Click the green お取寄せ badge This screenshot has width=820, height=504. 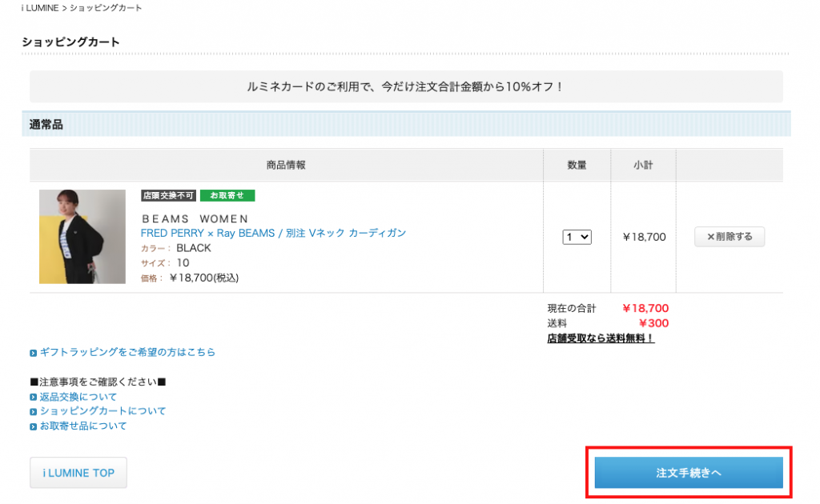(x=227, y=195)
